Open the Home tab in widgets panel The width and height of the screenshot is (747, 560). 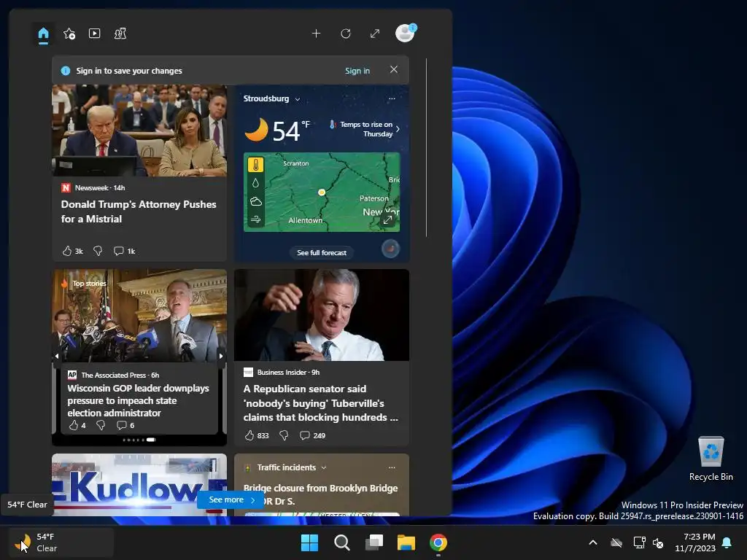pos(43,34)
